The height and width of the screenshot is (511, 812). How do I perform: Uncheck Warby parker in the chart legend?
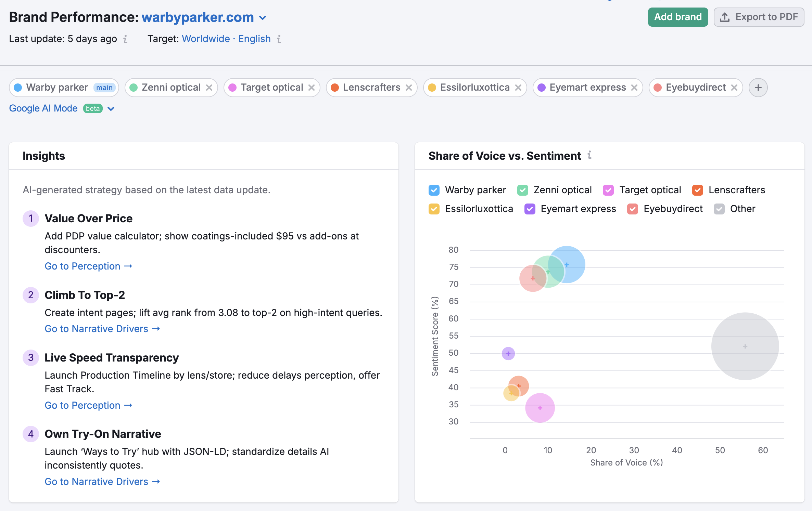coord(434,190)
